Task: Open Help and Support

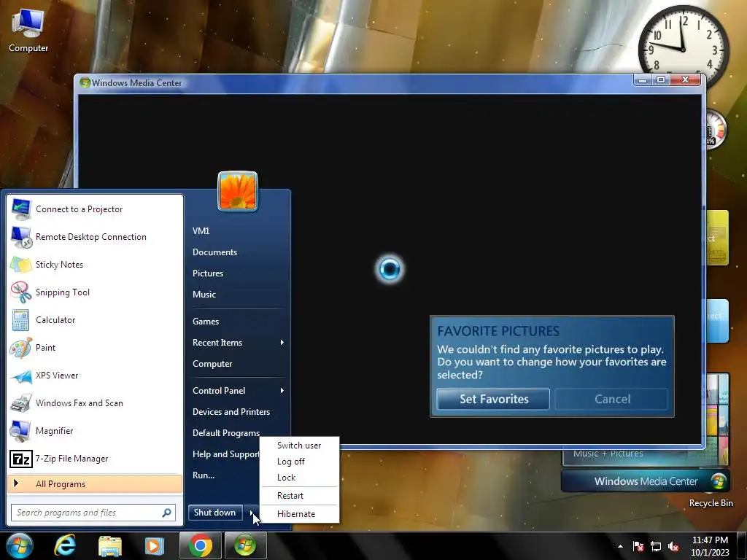Action: (x=226, y=454)
